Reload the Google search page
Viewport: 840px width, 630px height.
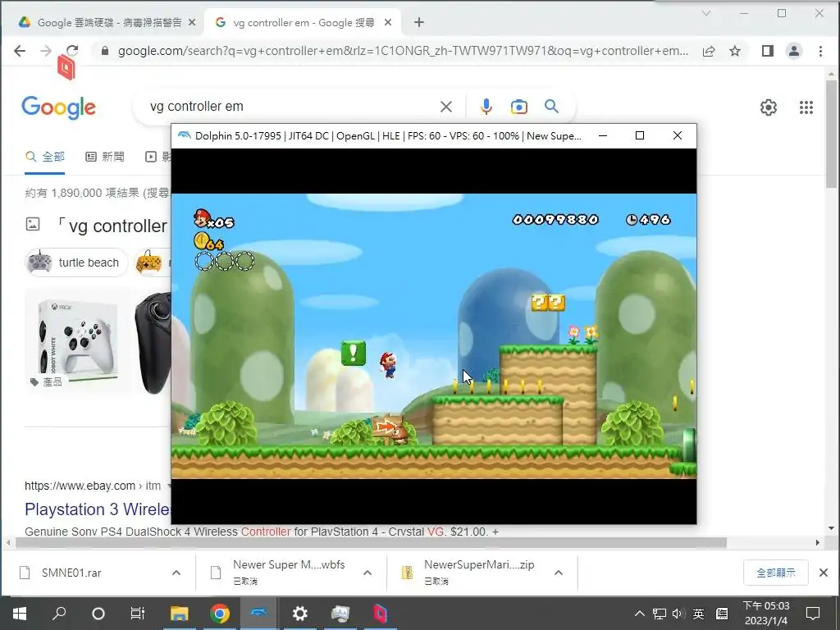72,51
